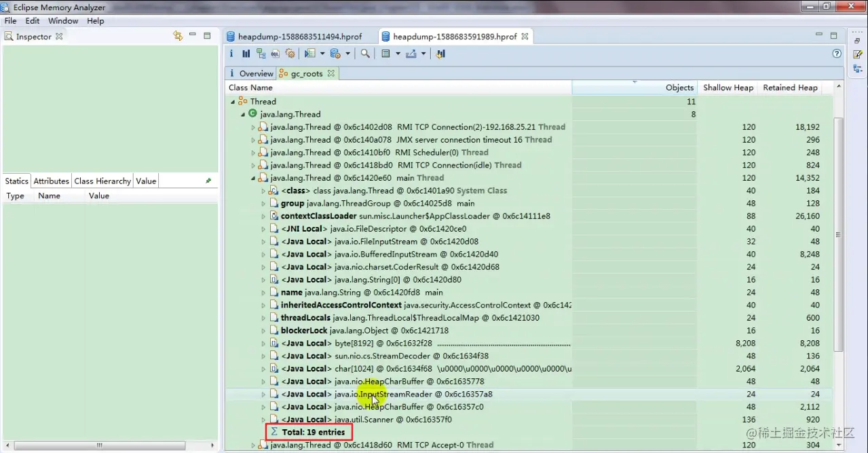Select the Statics tab in Inspector
868x453 pixels.
pos(17,181)
